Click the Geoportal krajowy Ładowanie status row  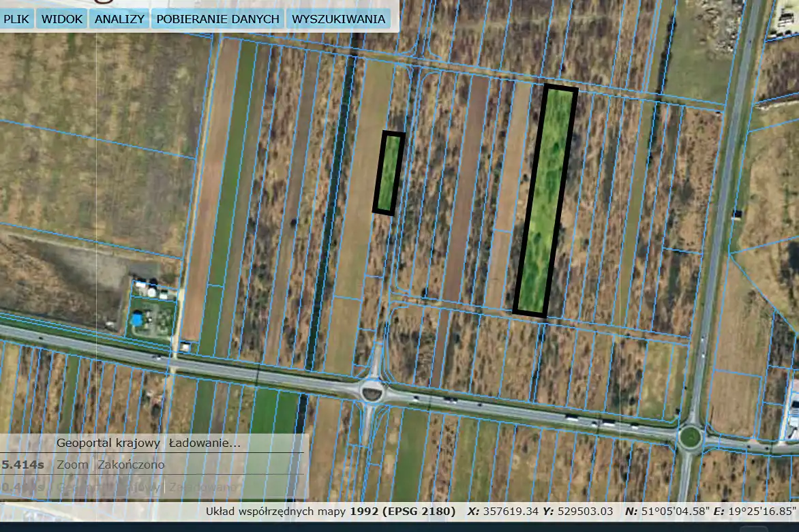pos(149,443)
